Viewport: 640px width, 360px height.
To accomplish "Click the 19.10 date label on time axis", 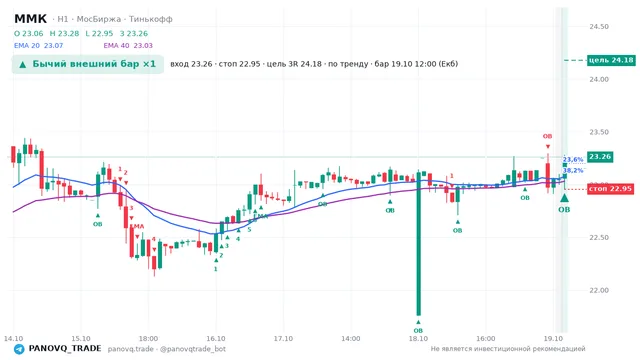I will (553, 338).
